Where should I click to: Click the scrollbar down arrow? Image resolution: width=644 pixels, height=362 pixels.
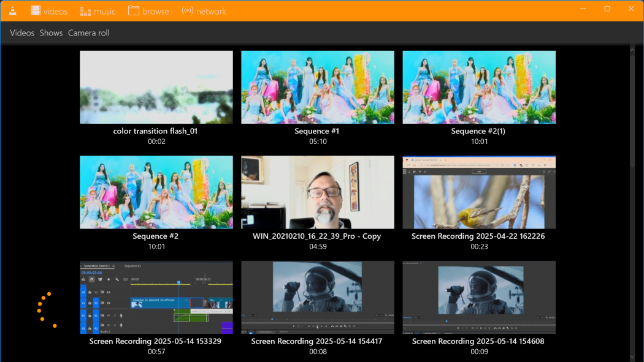click(632, 356)
